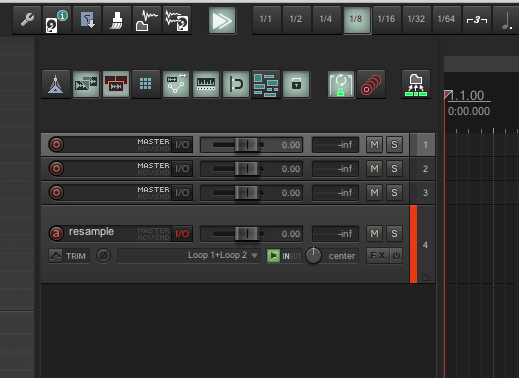This screenshot has width=519, height=378.
Task: Set grid division to 1/2
Action: click(x=296, y=19)
